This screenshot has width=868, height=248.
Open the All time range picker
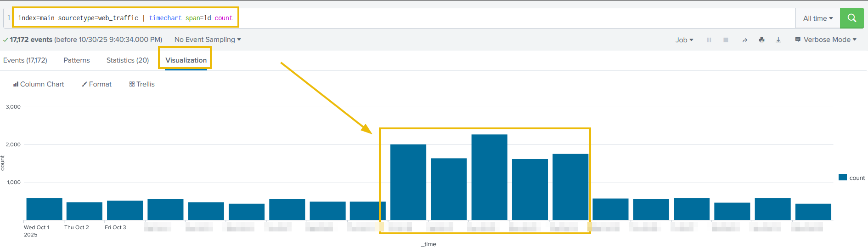tap(817, 18)
